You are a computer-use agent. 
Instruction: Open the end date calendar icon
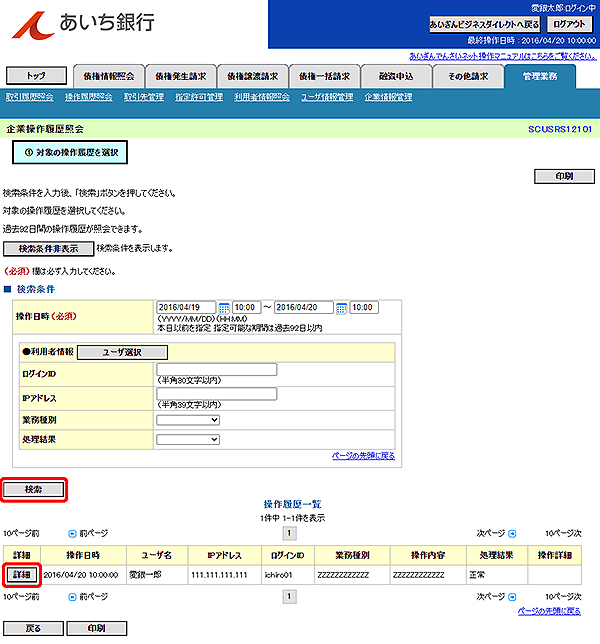tap(341, 308)
